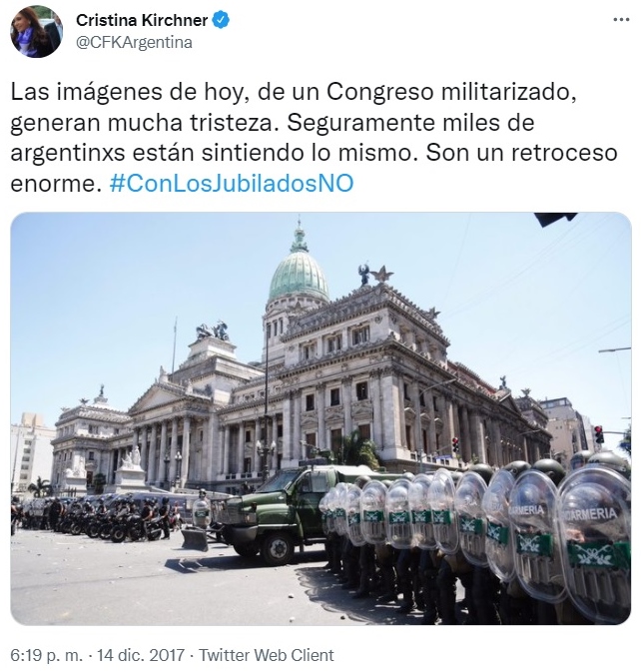Screen dimensions: 641x672
Task: Click the phrase 'Congreso militarizado' in tweet
Action: click(451, 92)
